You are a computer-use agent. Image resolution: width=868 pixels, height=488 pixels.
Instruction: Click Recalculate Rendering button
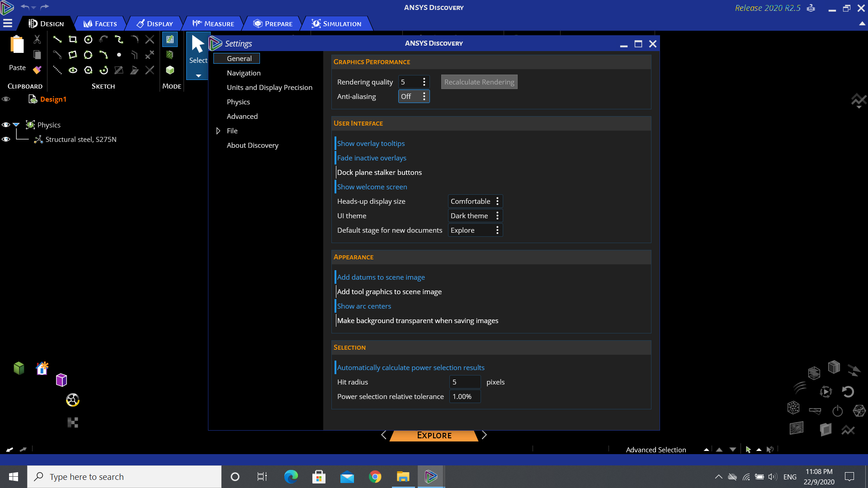[479, 82]
